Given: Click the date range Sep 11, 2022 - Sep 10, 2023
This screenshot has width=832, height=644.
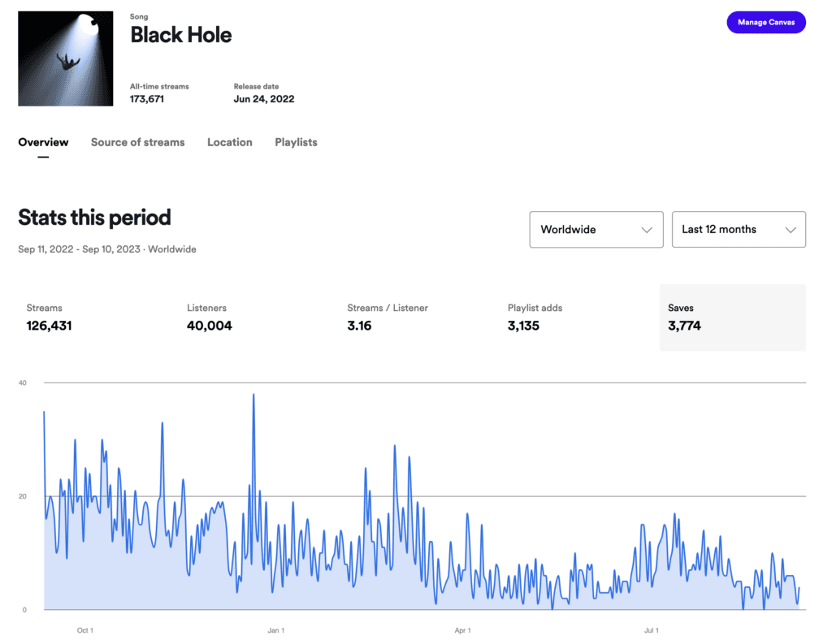Looking at the screenshot, I should point(79,249).
